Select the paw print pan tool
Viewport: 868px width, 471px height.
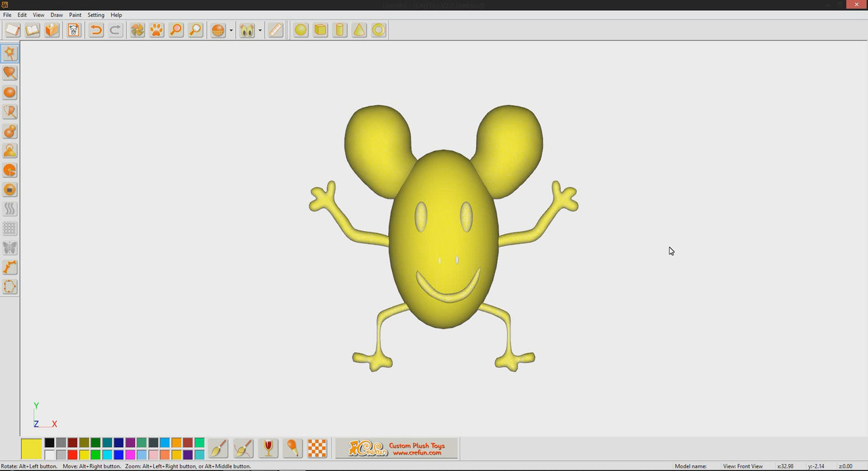tap(157, 30)
